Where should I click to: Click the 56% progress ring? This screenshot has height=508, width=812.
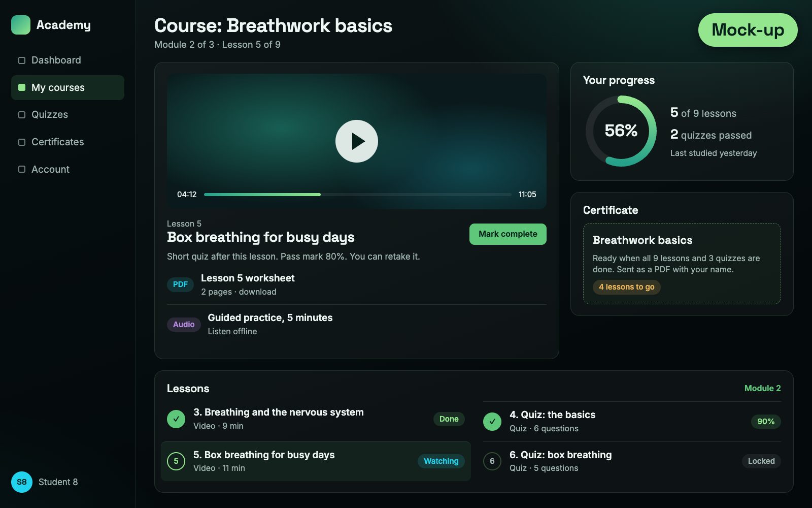pos(621,131)
